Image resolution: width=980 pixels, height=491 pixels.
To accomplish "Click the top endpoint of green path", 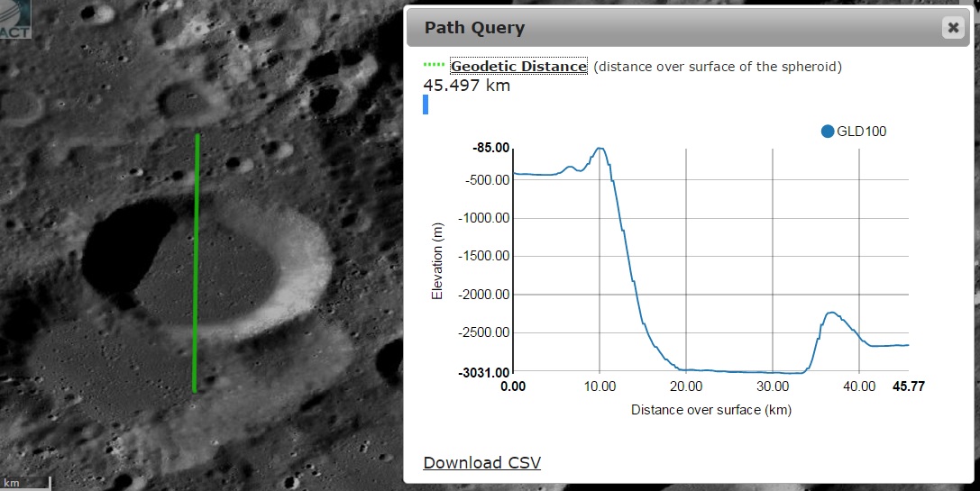I will coord(197,135).
